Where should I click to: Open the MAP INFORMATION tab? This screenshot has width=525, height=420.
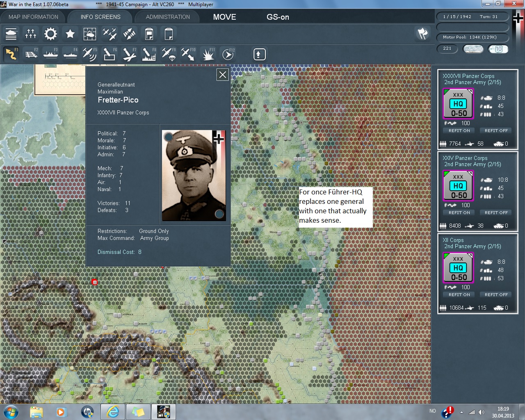(33, 17)
